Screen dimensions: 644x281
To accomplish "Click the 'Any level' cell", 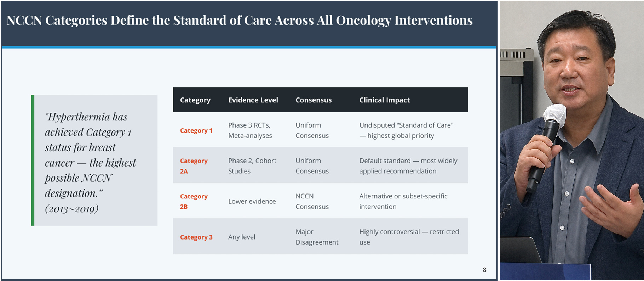I will pos(242,237).
